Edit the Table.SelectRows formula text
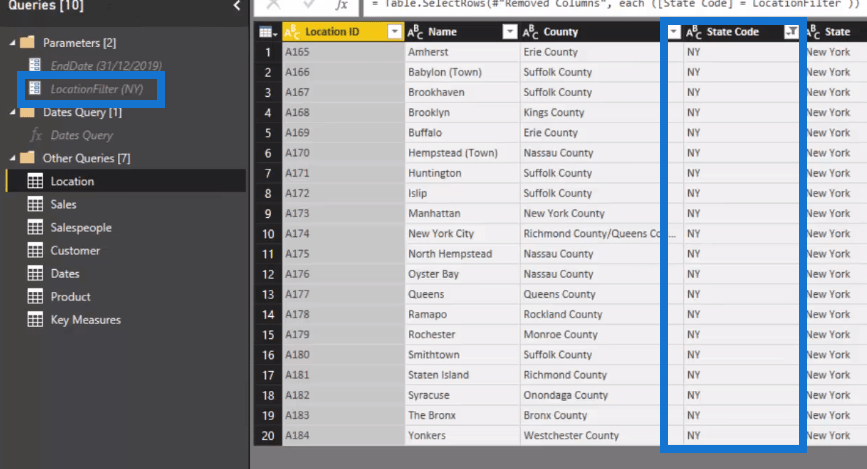Viewport: 867px width, 469px height. point(615,4)
